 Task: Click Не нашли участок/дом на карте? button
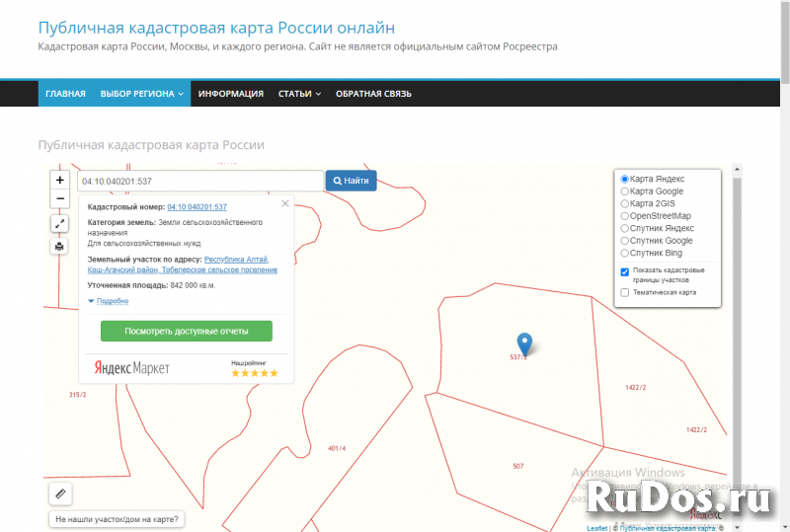click(117, 519)
